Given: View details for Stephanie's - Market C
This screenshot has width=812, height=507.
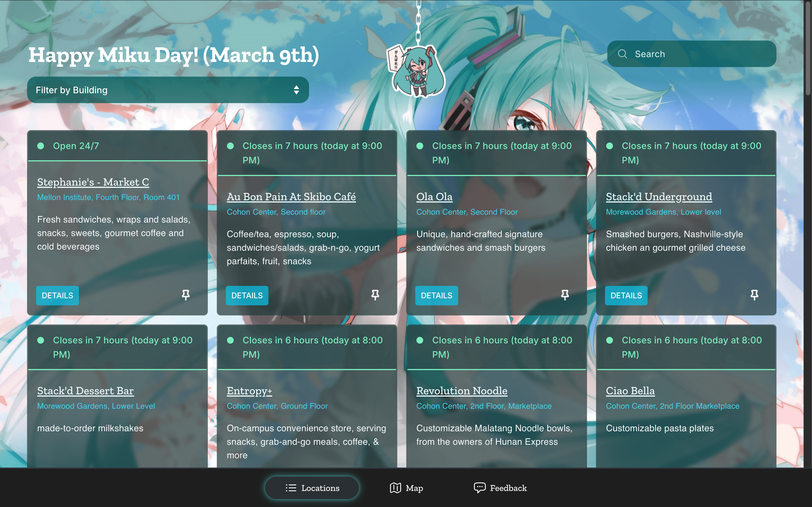Looking at the screenshot, I should (x=58, y=295).
